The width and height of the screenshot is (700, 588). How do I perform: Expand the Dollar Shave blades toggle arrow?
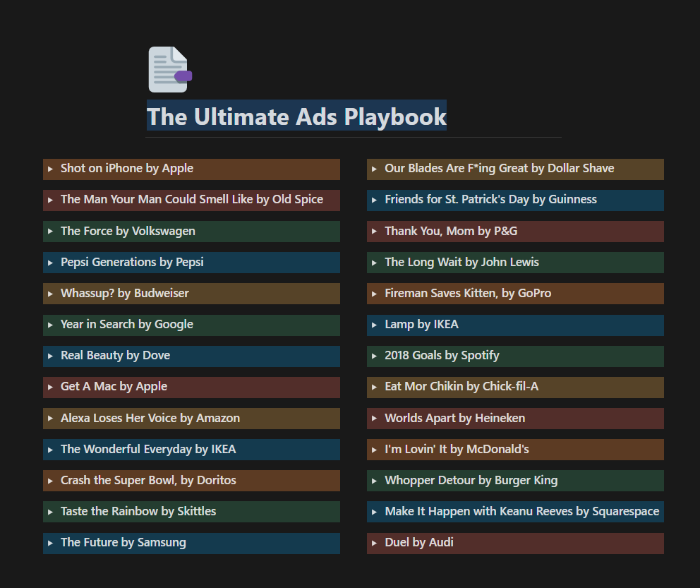[375, 169]
